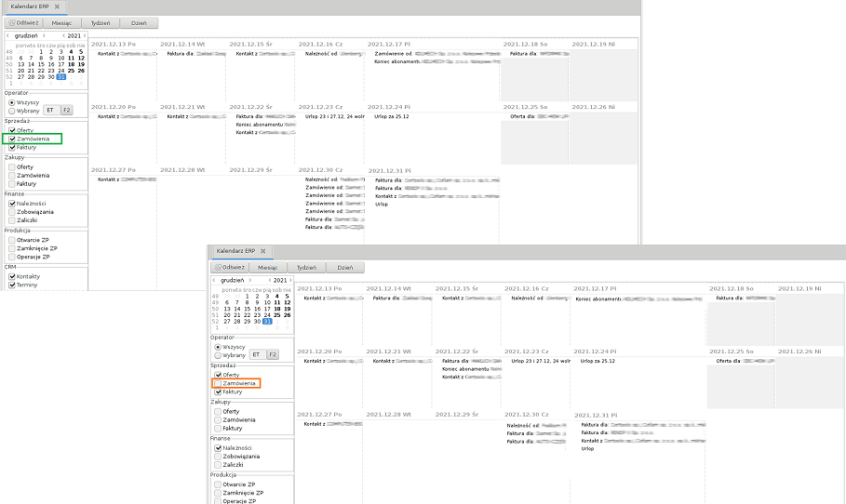
Task: Check Otwarcie ZP in upper window
Action: click(12, 241)
